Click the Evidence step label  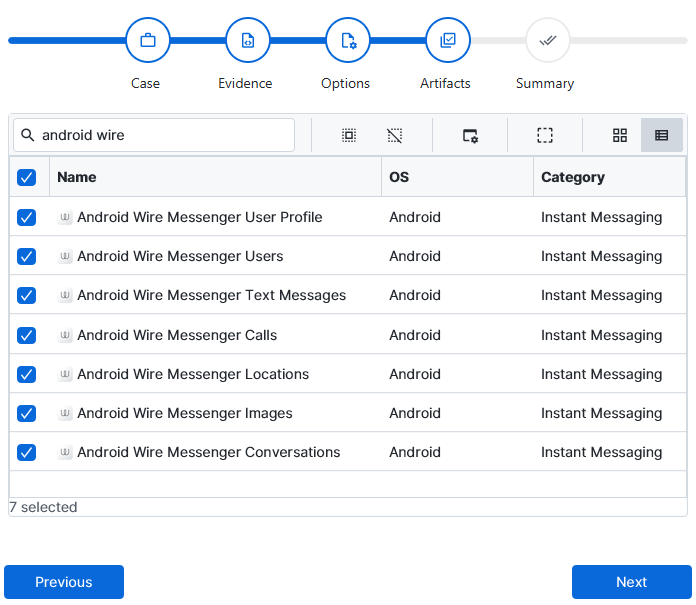pos(245,83)
